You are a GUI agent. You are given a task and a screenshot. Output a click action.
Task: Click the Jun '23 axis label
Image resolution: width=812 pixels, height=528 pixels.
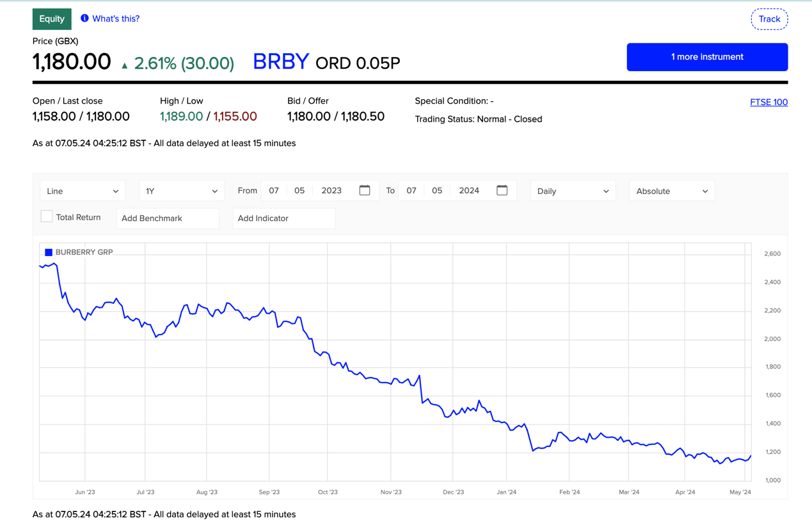pos(85,492)
